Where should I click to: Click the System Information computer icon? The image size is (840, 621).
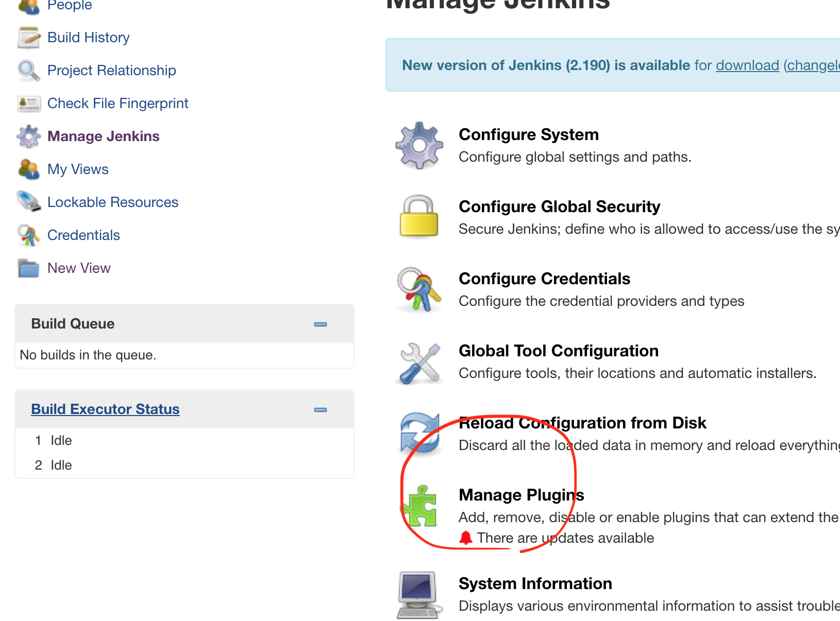[x=419, y=595]
